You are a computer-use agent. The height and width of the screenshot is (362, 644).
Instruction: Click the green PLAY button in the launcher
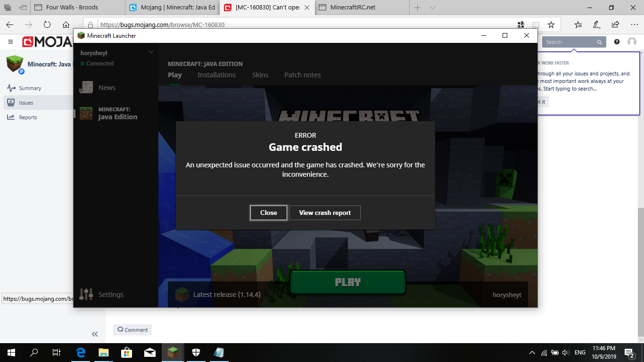click(x=348, y=282)
